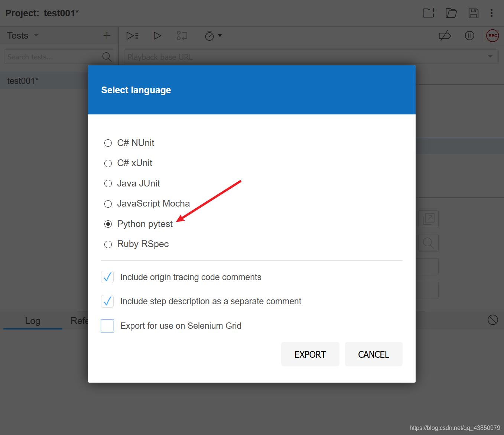Select test001* in tests list

[44, 81]
